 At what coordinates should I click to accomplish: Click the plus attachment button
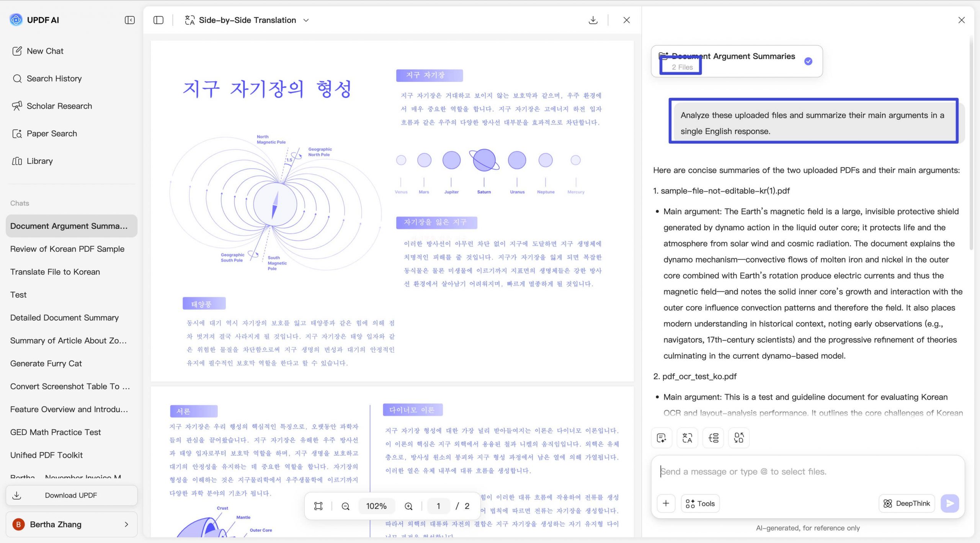[666, 503]
